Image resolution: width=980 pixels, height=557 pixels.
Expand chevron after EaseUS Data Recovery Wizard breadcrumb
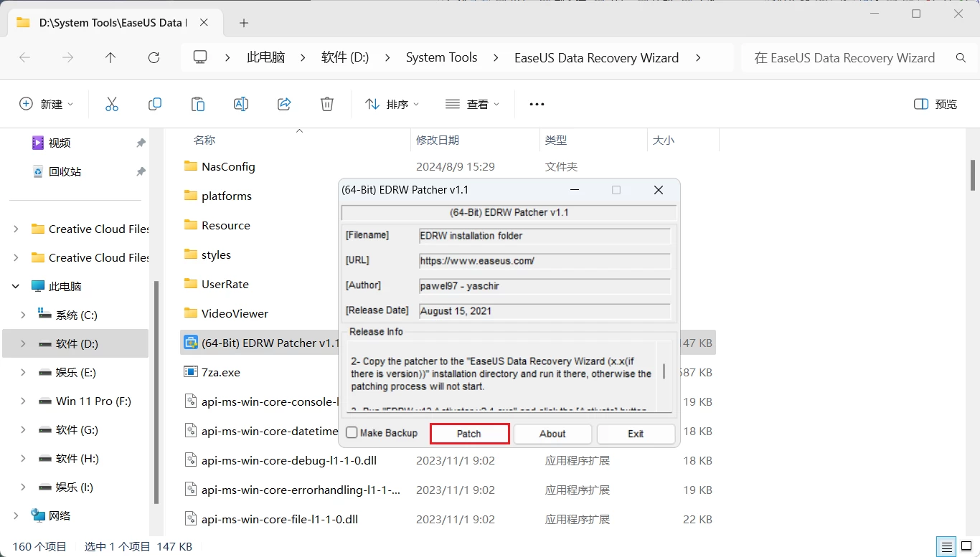698,58
